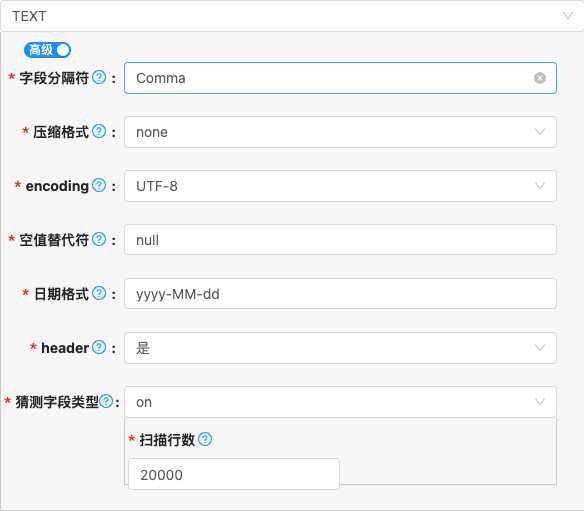The image size is (584, 511).
Task: Show help for 空值替代符 field
Action: [99, 239]
